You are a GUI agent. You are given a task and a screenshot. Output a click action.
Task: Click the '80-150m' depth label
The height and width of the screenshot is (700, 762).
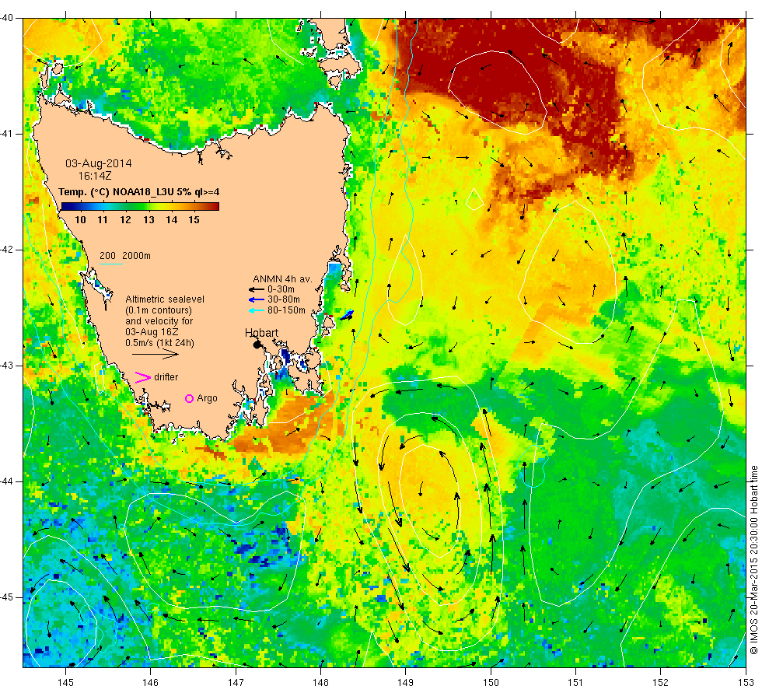click(286, 310)
